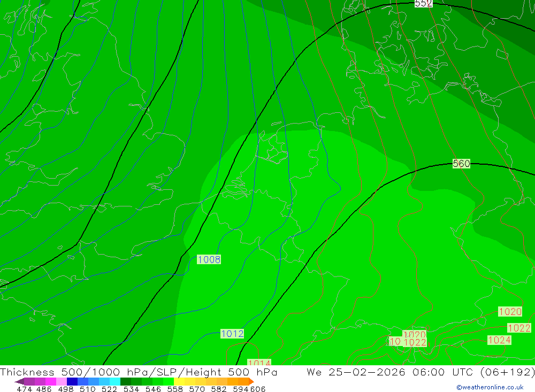The height and width of the screenshot is (392, 535).
Task: Pick the first yellow legend swatch above 558
Action: pos(179,381)
